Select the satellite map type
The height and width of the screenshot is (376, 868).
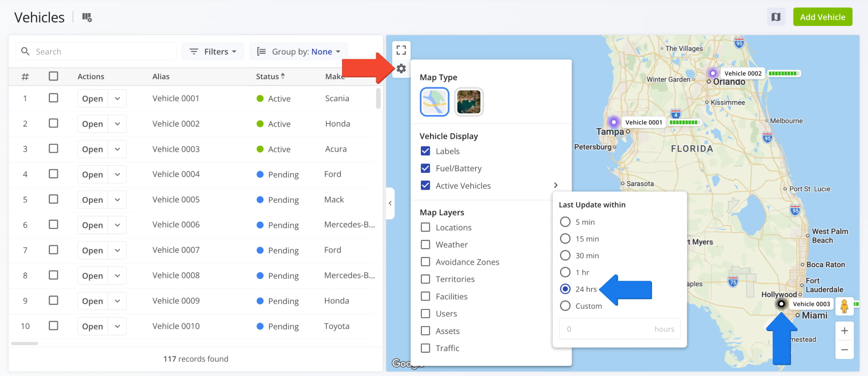click(469, 102)
